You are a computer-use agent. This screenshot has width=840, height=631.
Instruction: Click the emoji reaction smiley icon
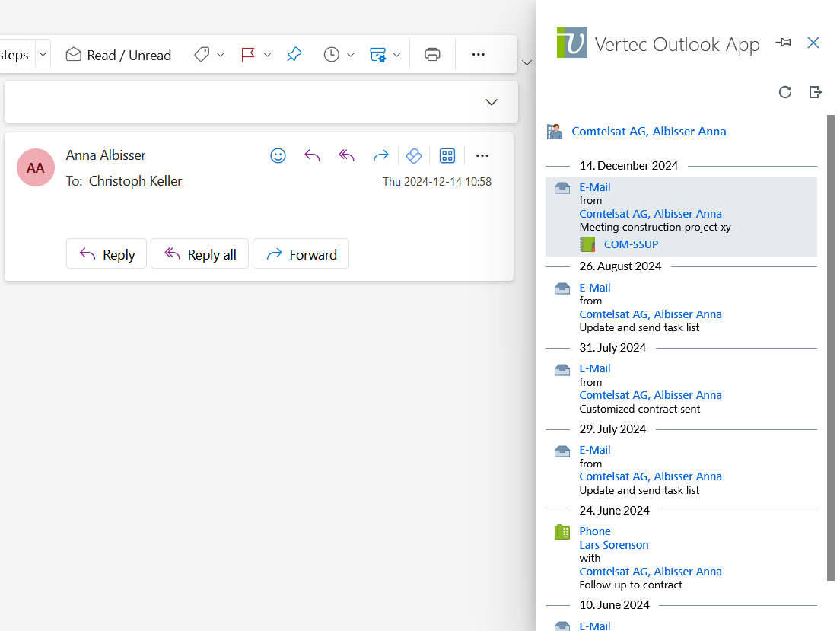click(x=278, y=156)
